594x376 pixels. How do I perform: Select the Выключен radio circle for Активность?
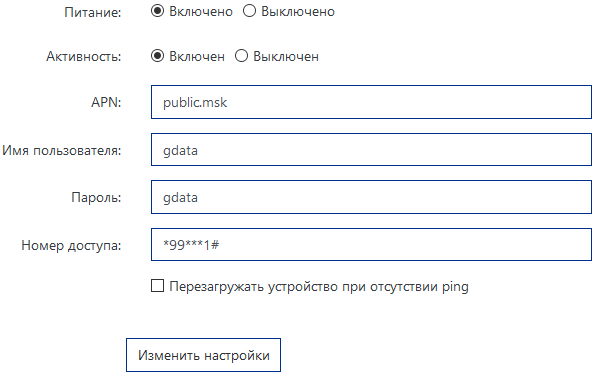[x=241, y=56]
